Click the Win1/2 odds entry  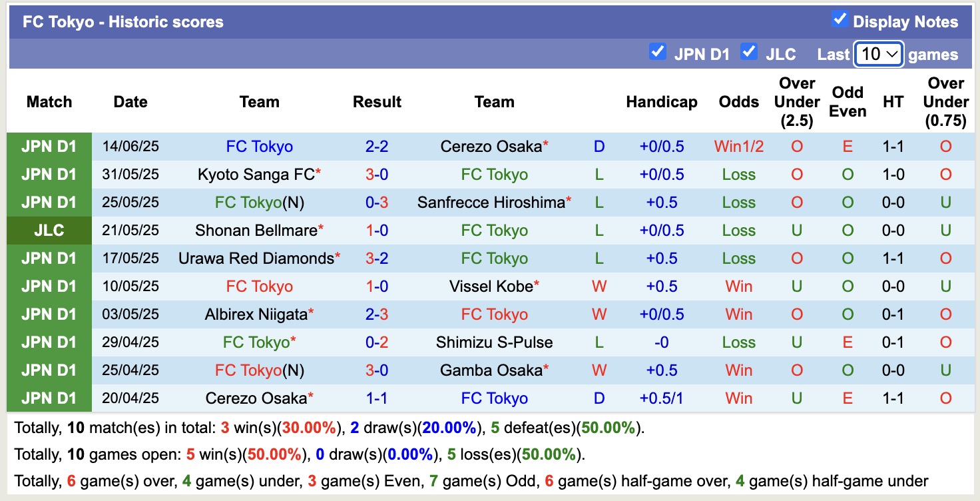[x=738, y=146]
